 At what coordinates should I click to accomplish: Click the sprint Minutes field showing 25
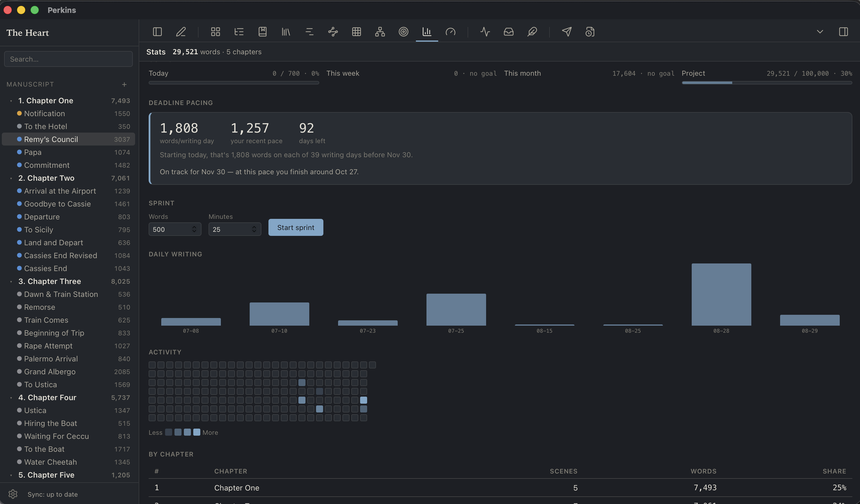[x=234, y=229]
